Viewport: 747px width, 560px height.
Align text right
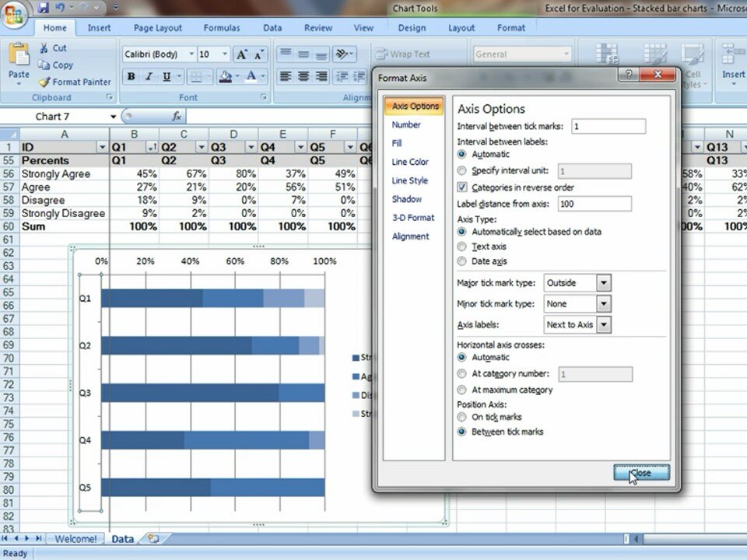(321, 76)
